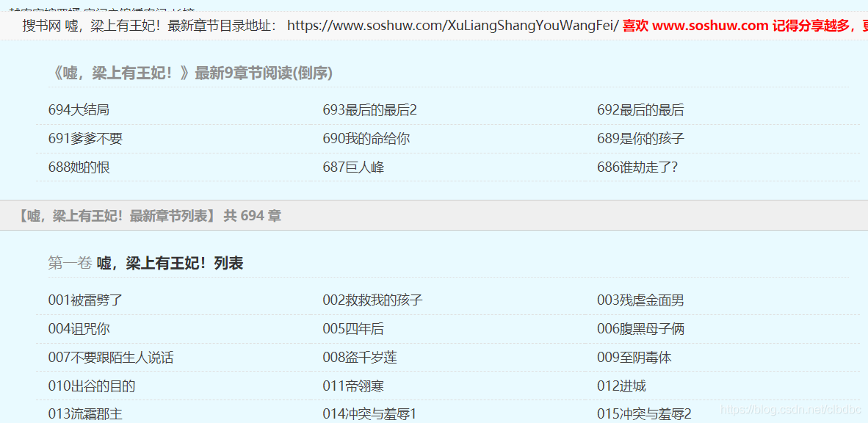Select chapter 005四年后
The height and width of the screenshot is (423, 868).
point(353,329)
